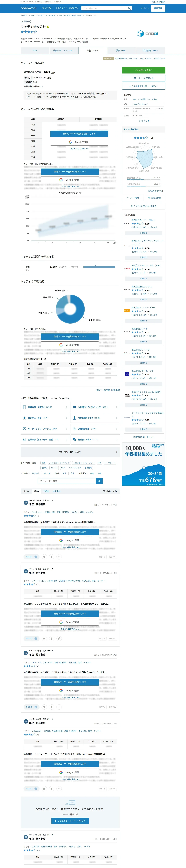This screenshot has width=186, height=868.
Task: Toggle the 女性 gender filter
Action: [72, 473]
